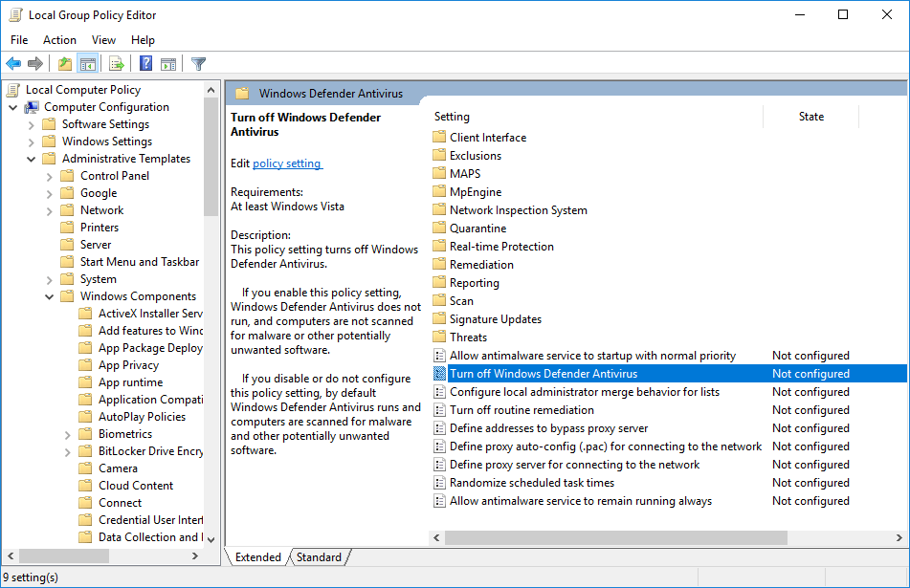Select the Server tree item

coord(96,245)
